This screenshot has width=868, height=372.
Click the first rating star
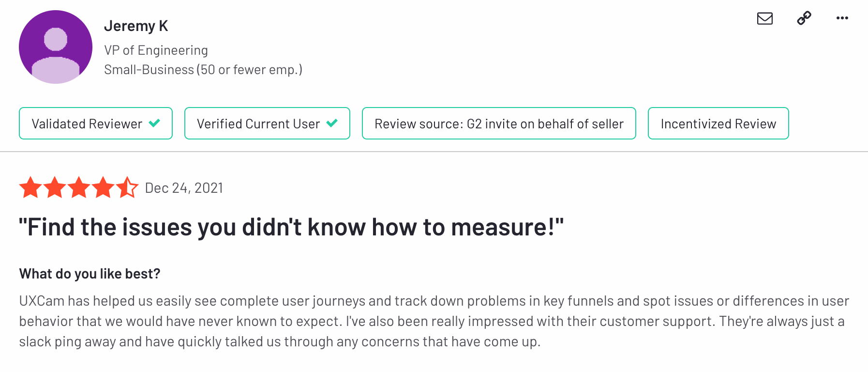30,187
